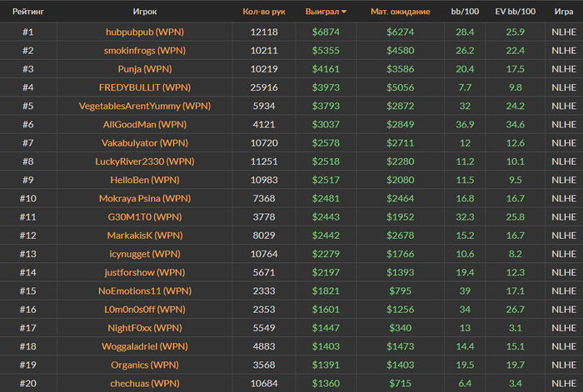Click the bb/100 column header
This screenshot has width=583, height=392.
(x=465, y=12)
